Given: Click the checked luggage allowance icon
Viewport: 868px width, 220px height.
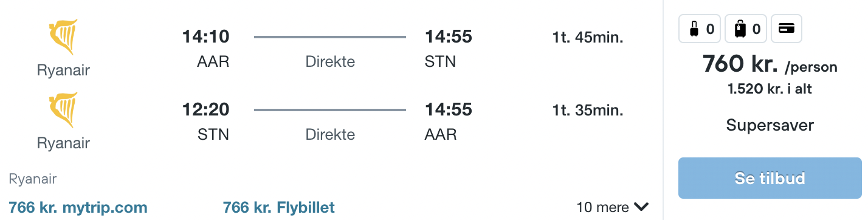Looking at the screenshot, I should pos(746,29).
